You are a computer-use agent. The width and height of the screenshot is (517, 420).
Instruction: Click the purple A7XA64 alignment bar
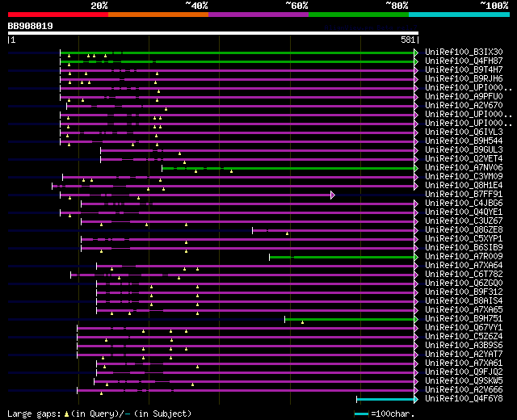255,267
